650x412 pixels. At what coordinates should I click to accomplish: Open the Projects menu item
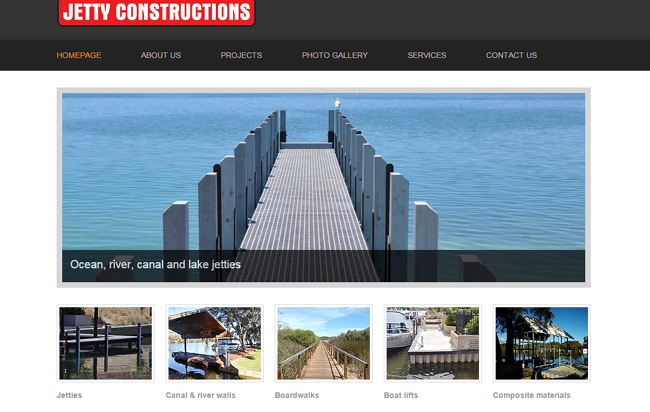pyautogui.click(x=241, y=55)
